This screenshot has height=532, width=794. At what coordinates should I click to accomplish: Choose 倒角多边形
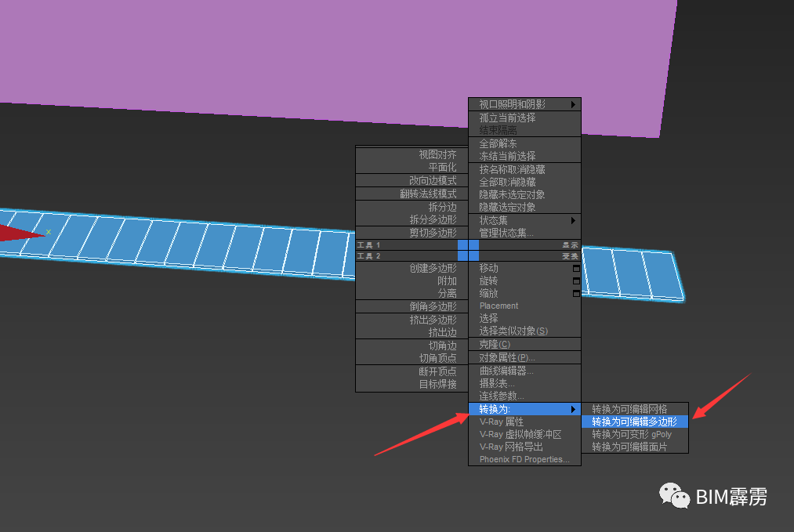tap(412, 306)
